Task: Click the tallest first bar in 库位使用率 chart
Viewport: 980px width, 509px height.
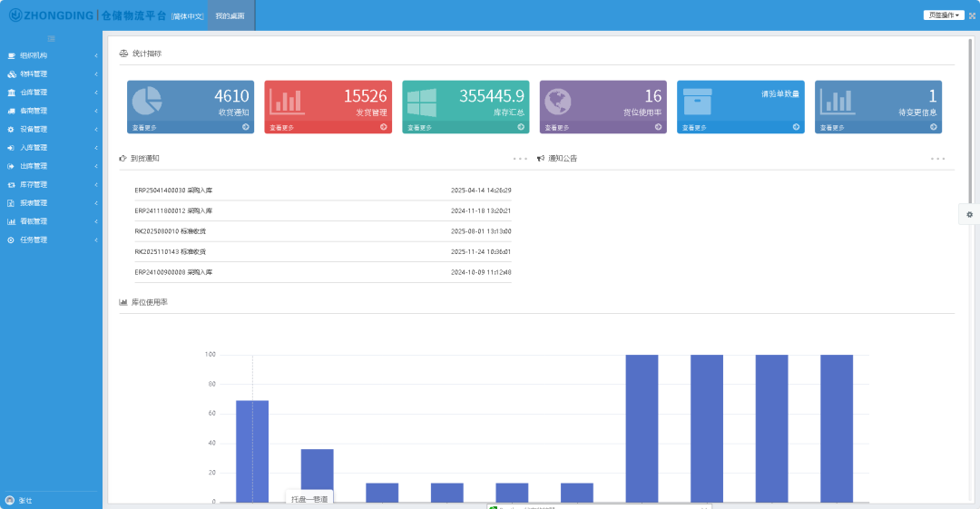Action: pyautogui.click(x=252, y=450)
